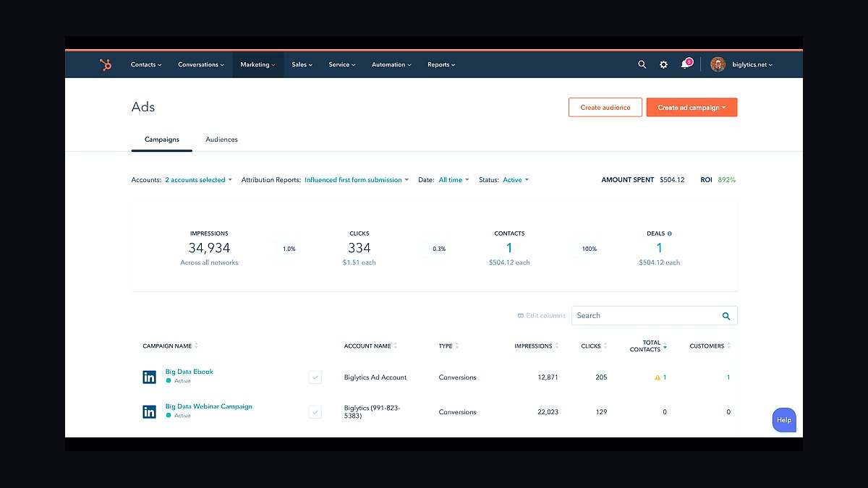868x488 pixels.
Task: Open the Big Data Webinar Campaign link
Action: click(x=209, y=406)
